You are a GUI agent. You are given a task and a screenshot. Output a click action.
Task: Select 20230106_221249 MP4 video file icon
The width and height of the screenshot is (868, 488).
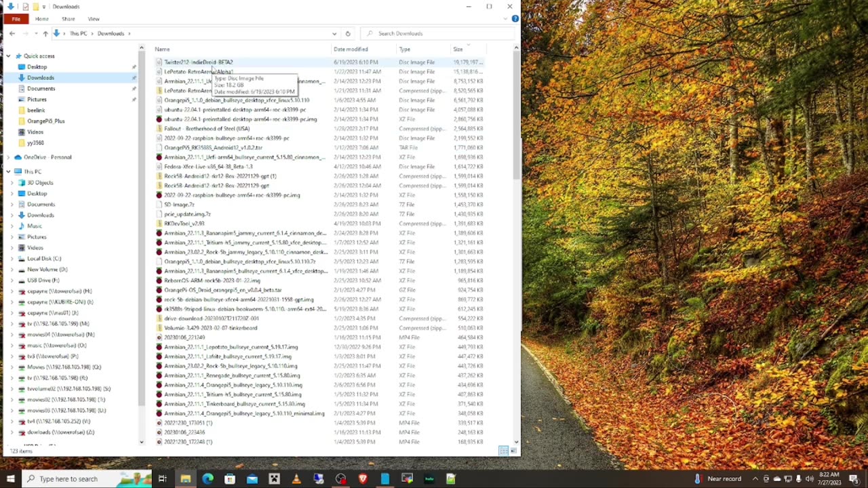point(159,337)
